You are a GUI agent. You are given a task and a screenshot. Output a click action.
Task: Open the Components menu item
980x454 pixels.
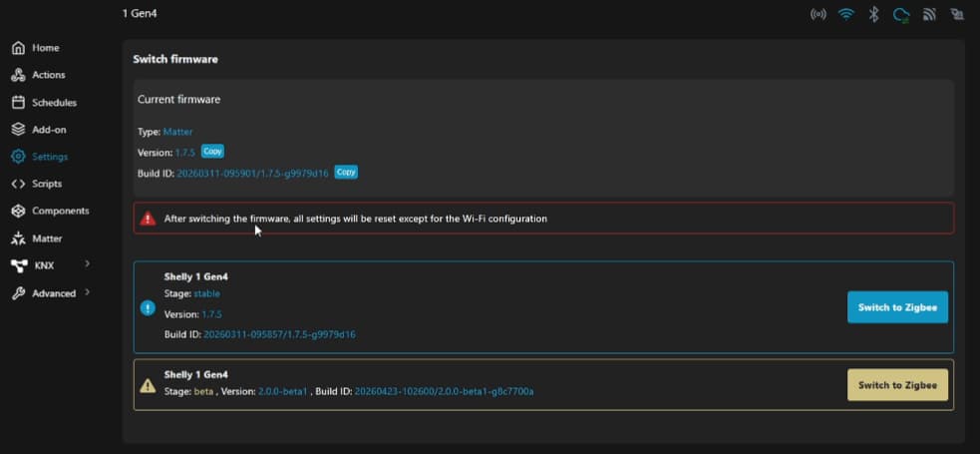61,211
